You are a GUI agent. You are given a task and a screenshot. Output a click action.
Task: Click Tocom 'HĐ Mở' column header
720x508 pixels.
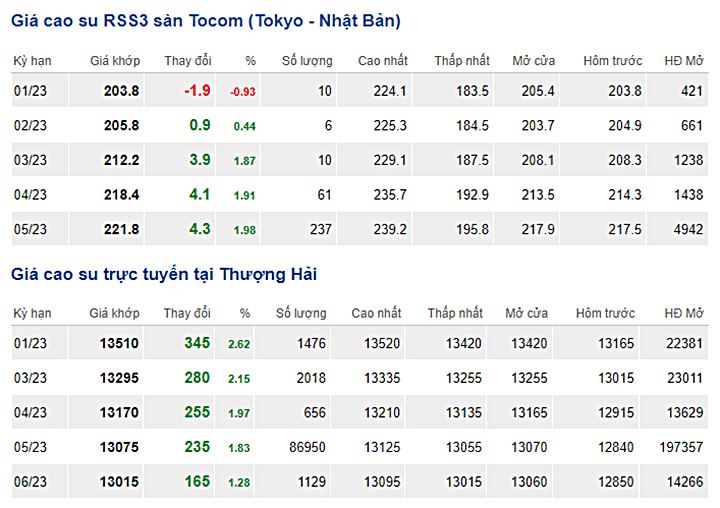point(684,61)
